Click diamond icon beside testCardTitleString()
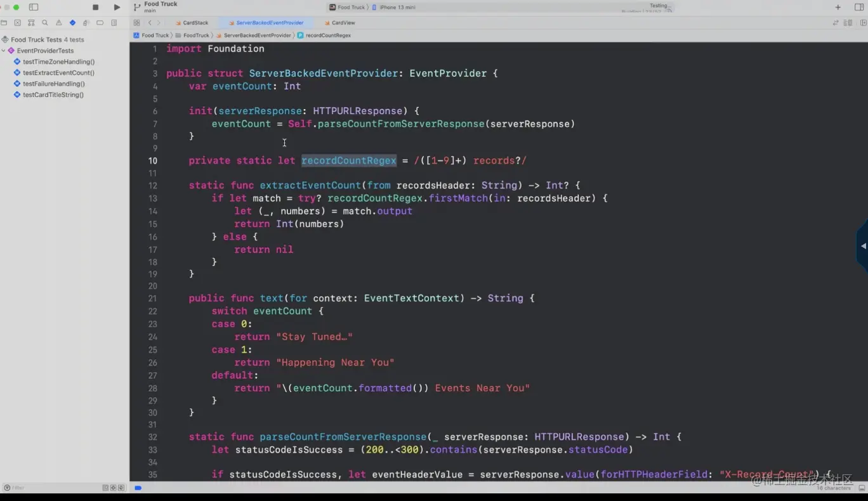Screen dimensions: 868x501 click(17, 95)
